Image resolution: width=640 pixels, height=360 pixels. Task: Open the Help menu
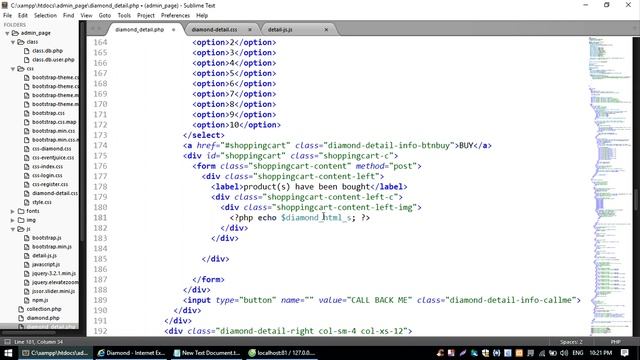point(202,16)
